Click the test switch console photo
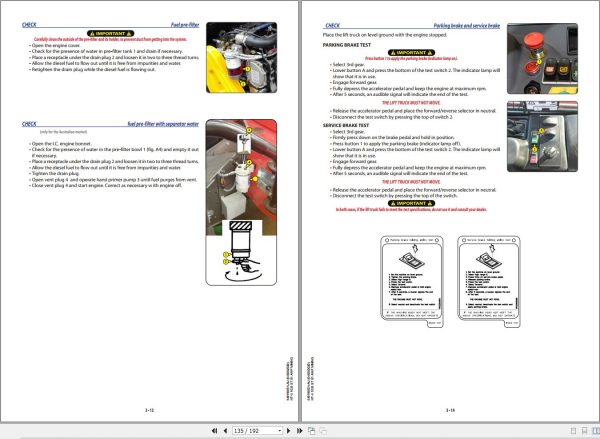The height and width of the screenshot is (439, 600). 542,136
